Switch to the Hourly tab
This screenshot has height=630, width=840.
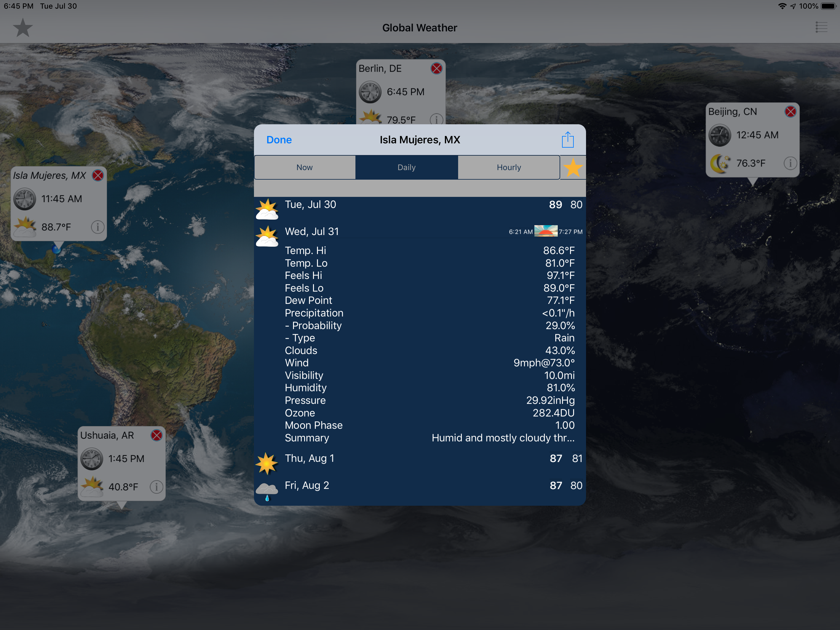click(509, 168)
